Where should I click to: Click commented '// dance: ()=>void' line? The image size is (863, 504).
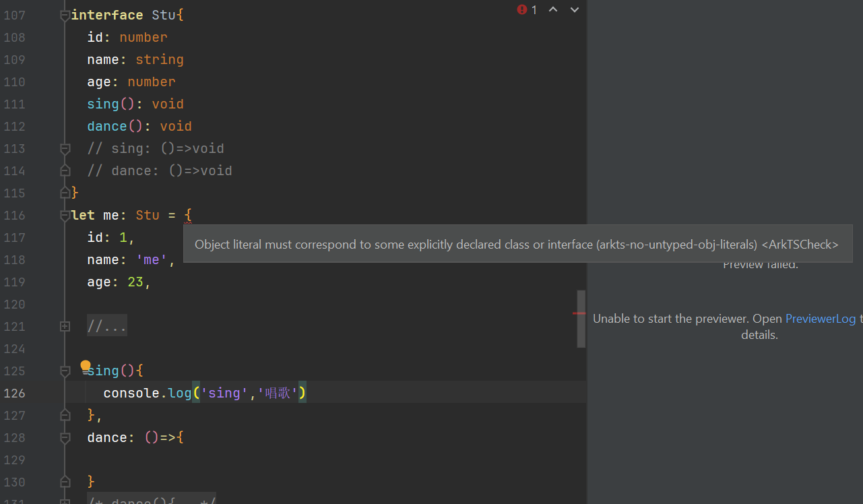pos(160,170)
